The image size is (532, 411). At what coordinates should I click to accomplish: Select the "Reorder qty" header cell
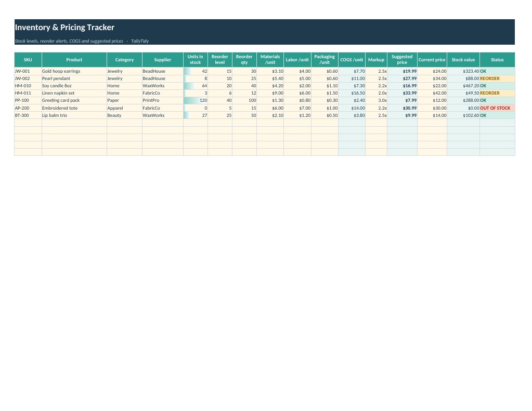click(x=244, y=60)
